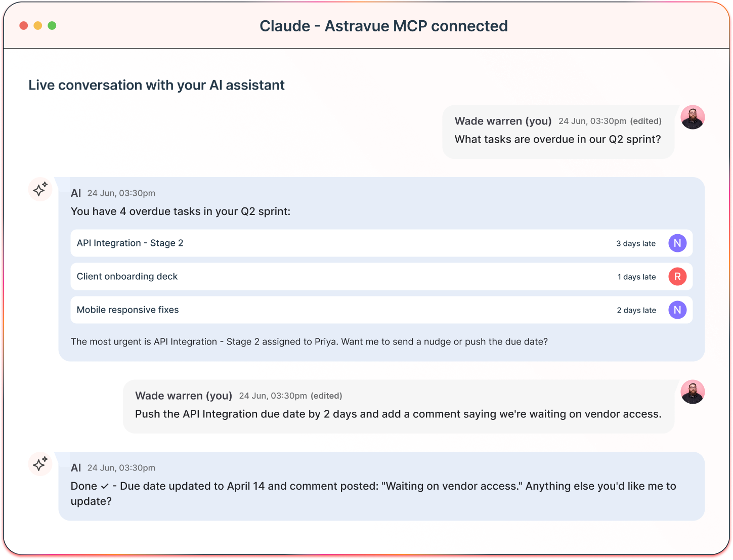Click the N assignee badge on Mobile responsive fixes
This screenshot has height=560, width=733.
coord(677,310)
